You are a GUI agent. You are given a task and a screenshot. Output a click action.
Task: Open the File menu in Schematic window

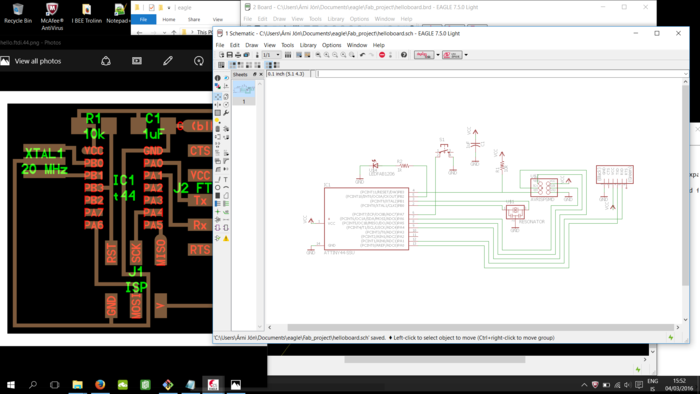[x=220, y=45]
